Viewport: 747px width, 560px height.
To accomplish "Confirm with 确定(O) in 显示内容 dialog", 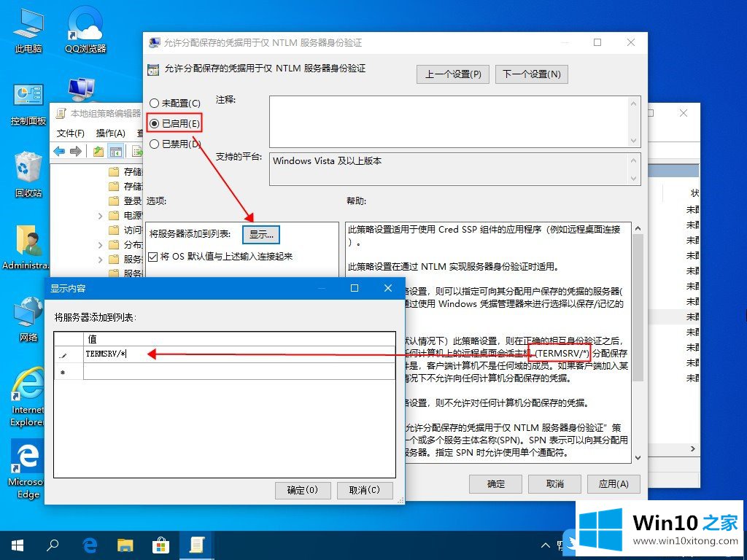I will pos(303,490).
